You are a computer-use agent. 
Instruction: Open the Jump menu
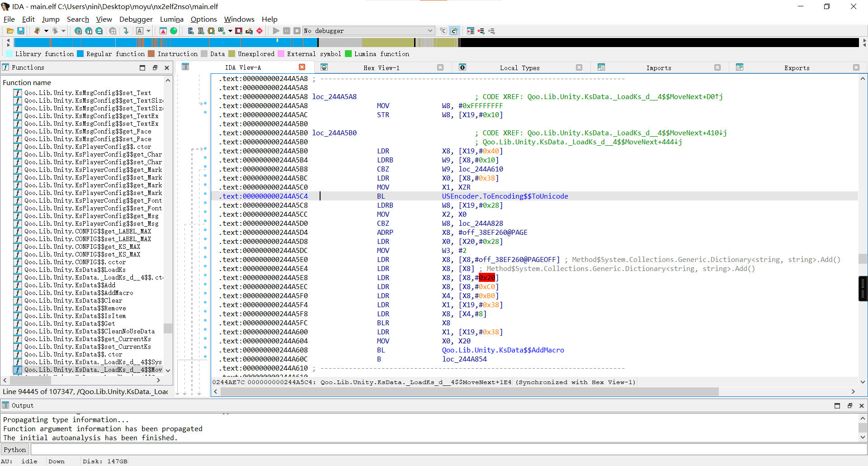point(51,19)
